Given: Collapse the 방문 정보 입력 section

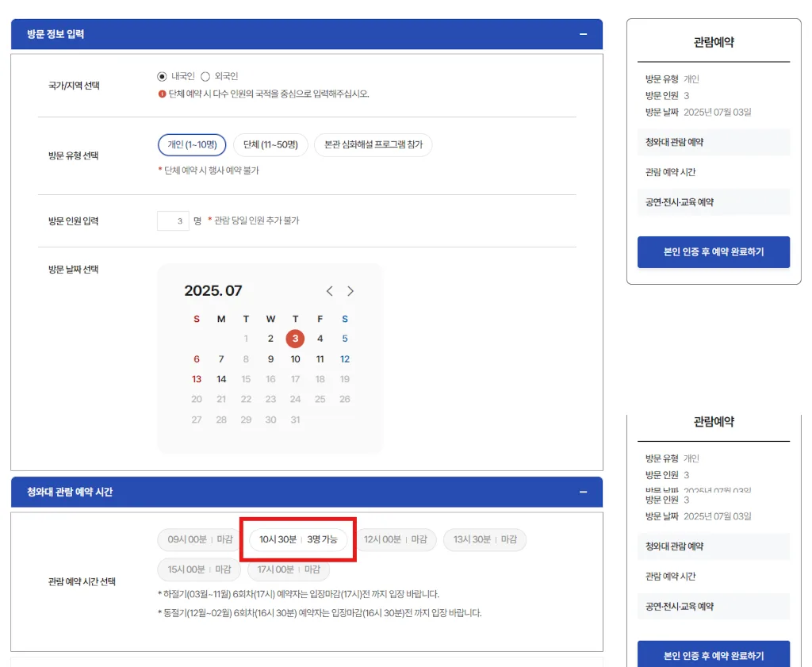Looking at the screenshot, I should click(583, 34).
